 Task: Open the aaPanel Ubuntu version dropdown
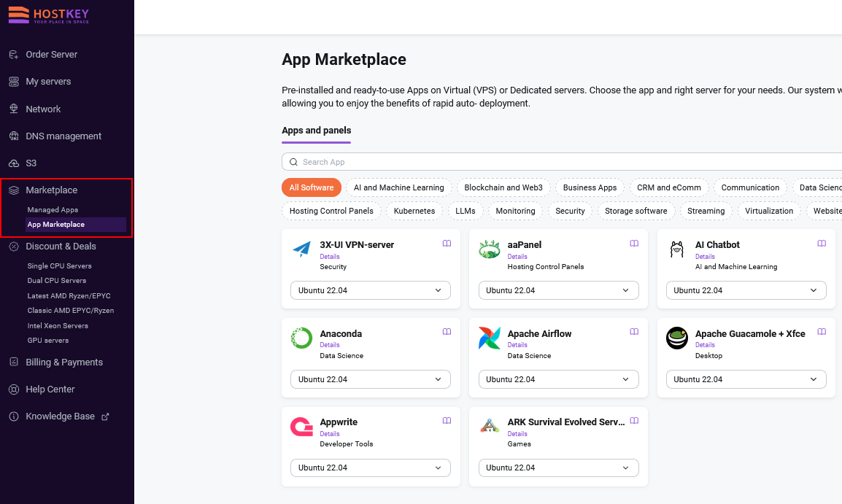tap(558, 290)
